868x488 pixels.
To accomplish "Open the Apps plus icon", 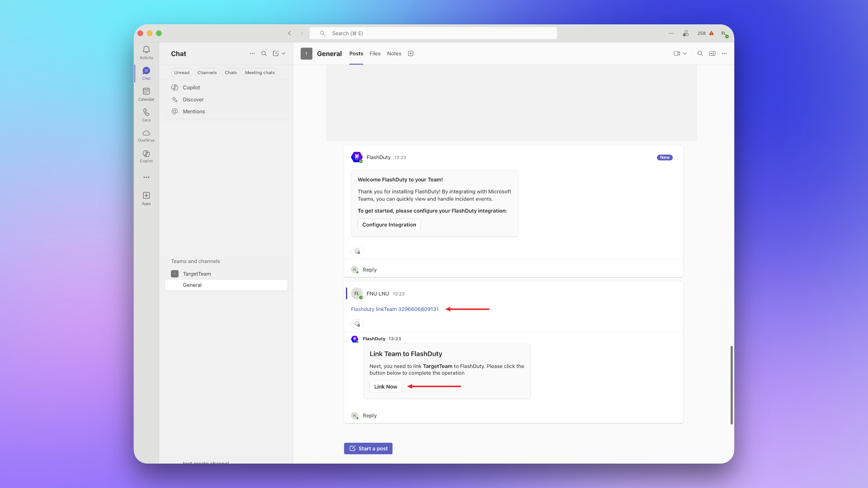I will click(x=146, y=196).
